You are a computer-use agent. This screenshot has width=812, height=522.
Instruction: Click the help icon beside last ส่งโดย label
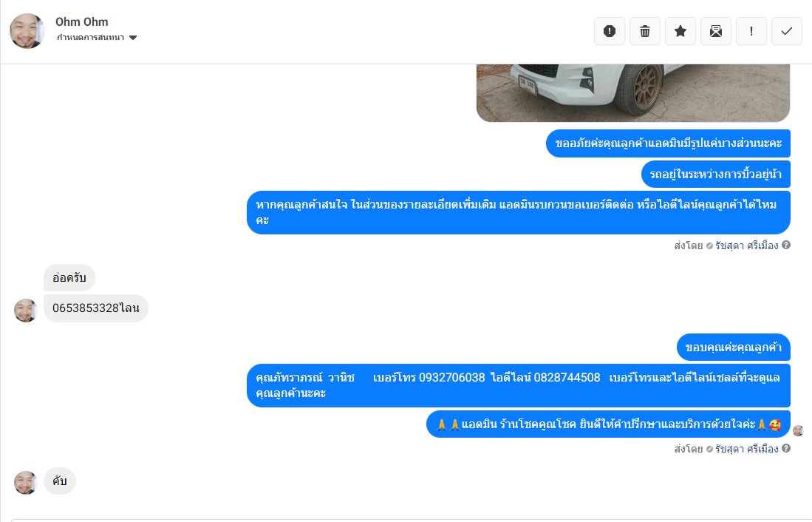click(x=786, y=448)
